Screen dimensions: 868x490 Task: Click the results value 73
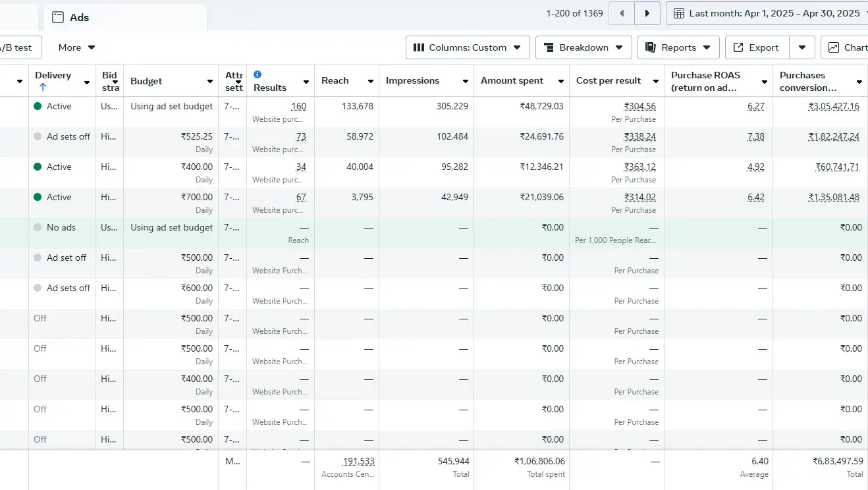[x=301, y=136]
